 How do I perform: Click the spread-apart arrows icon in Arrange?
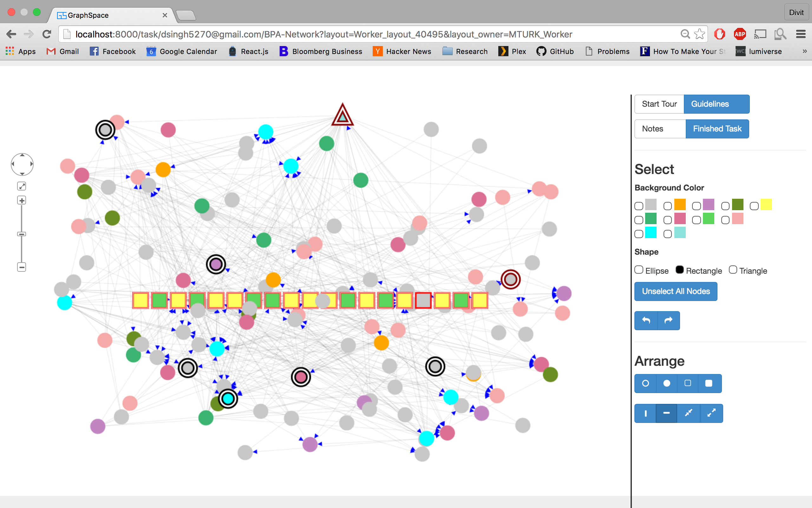(x=711, y=413)
